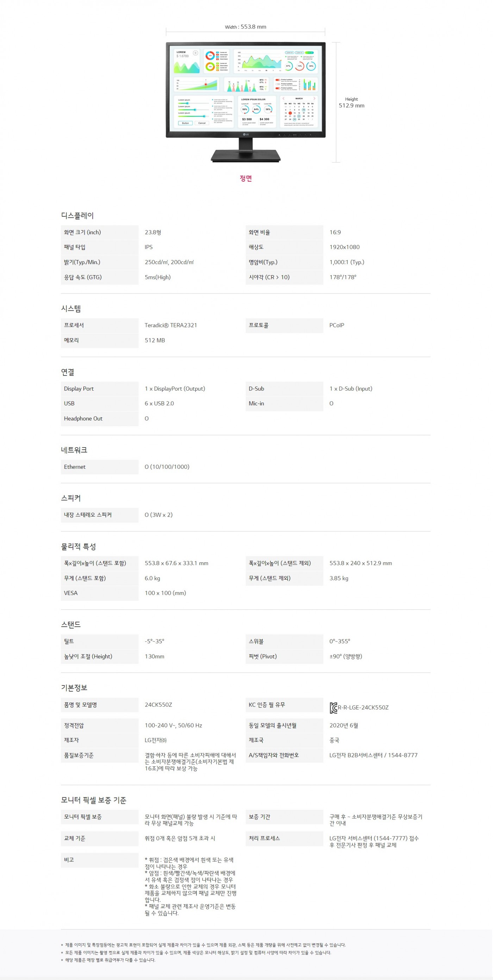The width and height of the screenshot is (493, 980).
Task: Click the model name value 24CK550Z
Action: point(158,704)
